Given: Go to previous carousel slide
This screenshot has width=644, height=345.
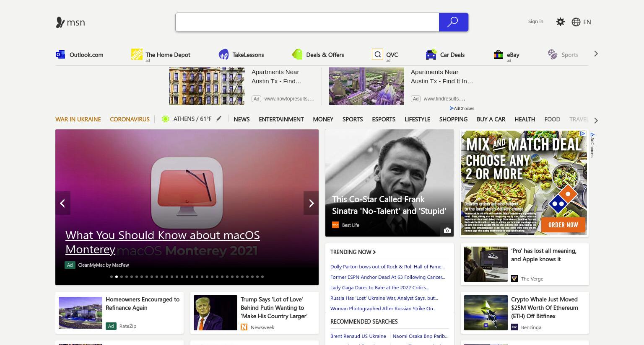Looking at the screenshot, I should (62, 203).
